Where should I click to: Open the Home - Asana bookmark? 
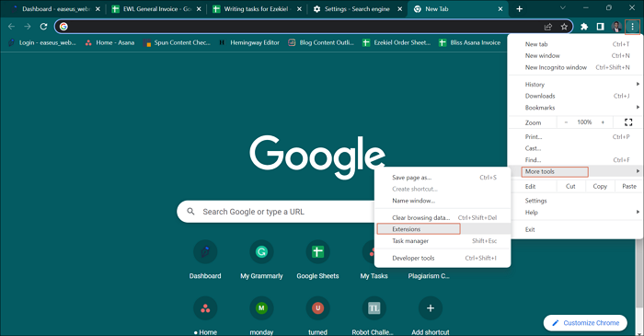[110, 42]
